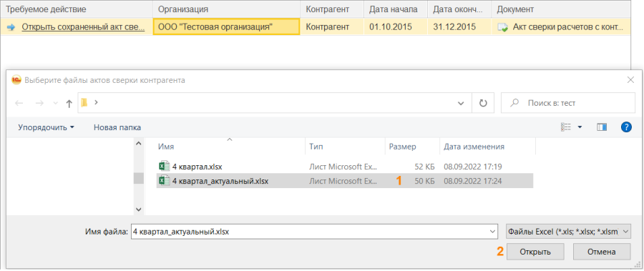
Task: Open the Упорядочить menu
Action: tap(46, 127)
